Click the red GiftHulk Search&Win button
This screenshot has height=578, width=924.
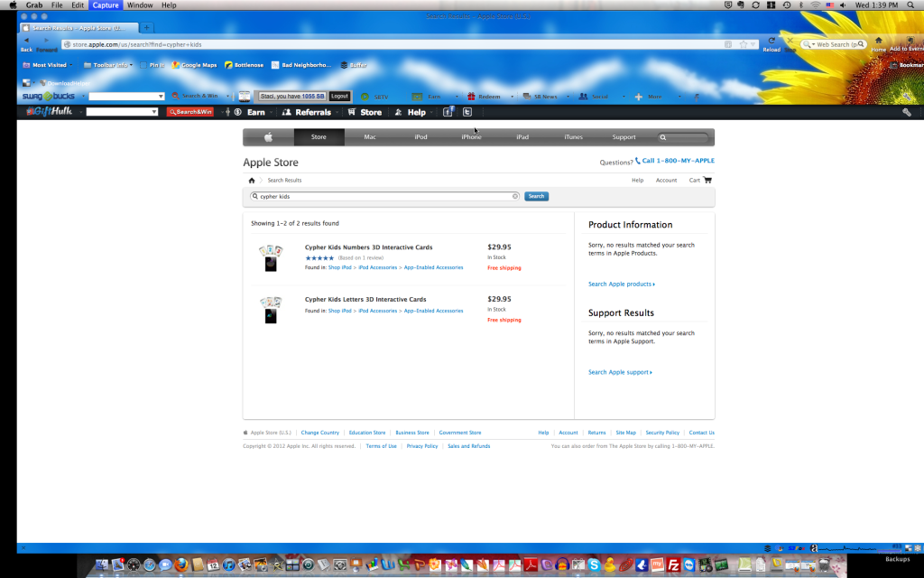[189, 112]
